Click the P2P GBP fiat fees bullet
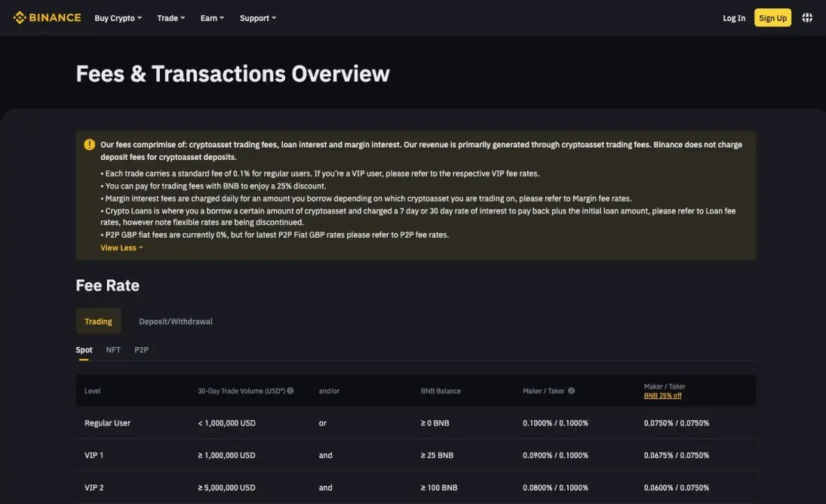This screenshot has width=826, height=504. click(x=275, y=235)
